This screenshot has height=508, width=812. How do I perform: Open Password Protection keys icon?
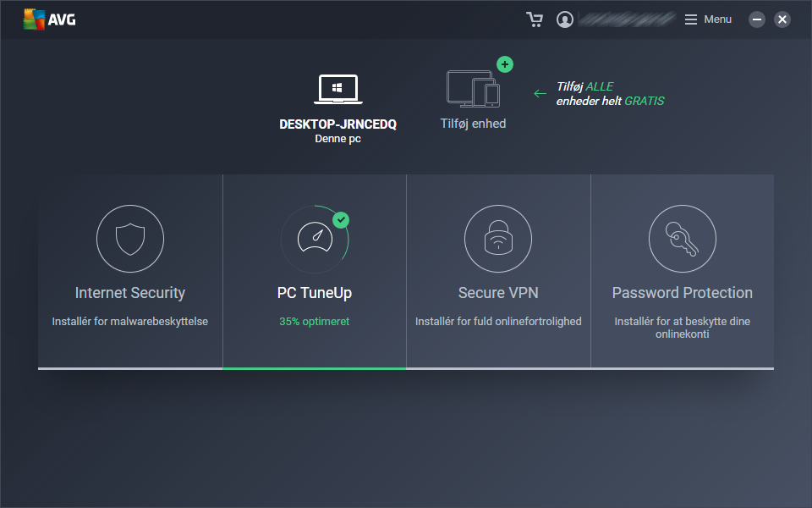[683, 239]
